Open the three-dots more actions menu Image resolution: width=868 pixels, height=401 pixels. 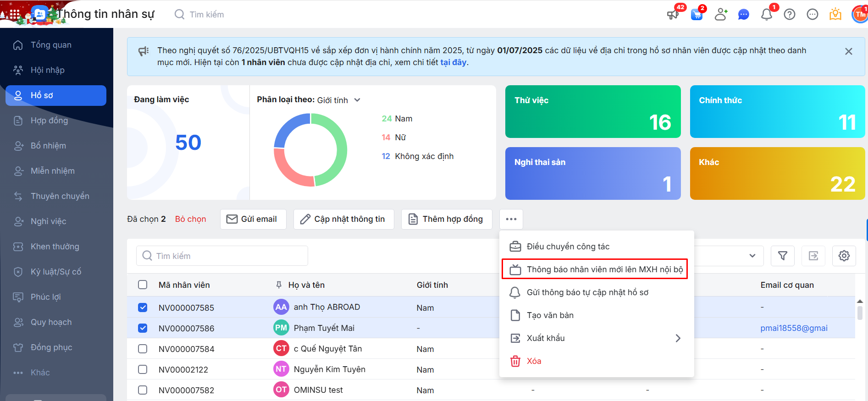[x=511, y=219]
